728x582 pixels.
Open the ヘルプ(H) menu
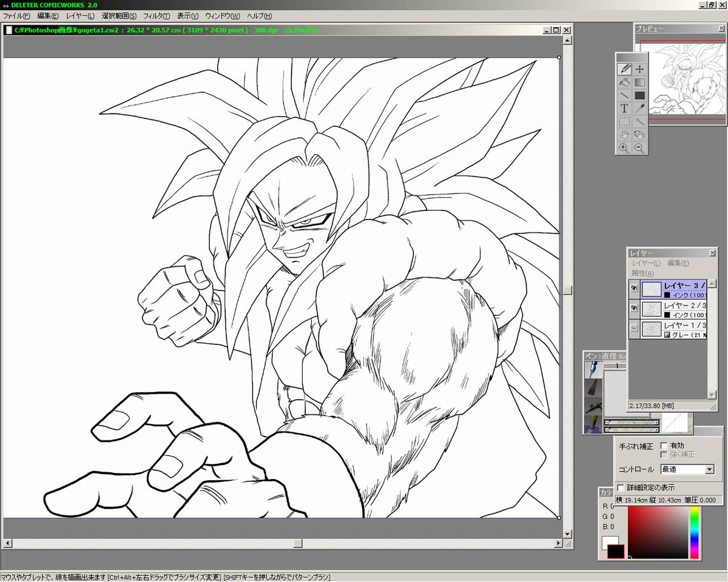[259, 16]
